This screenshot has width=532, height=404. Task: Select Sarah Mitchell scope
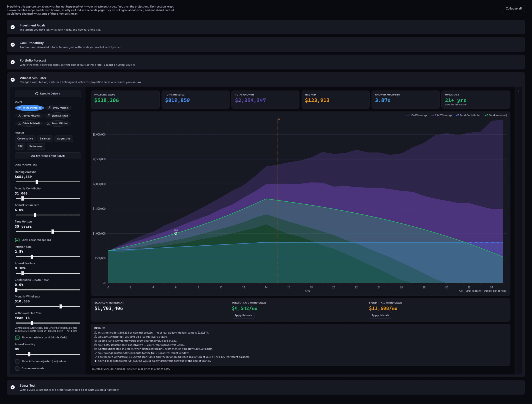(58, 123)
